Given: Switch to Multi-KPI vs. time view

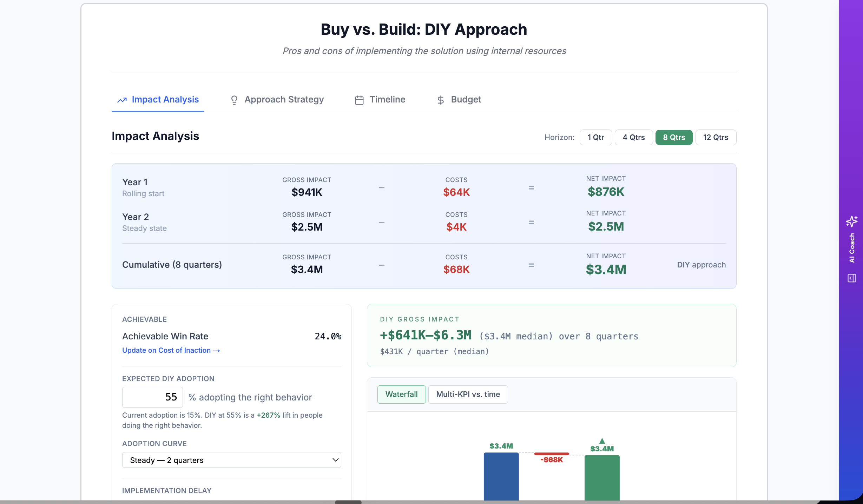Looking at the screenshot, I should pos(468,394).
